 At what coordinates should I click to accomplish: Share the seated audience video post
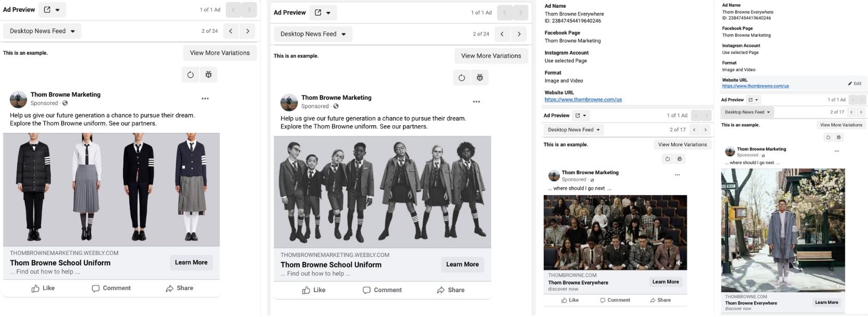[x=660, y=300]
